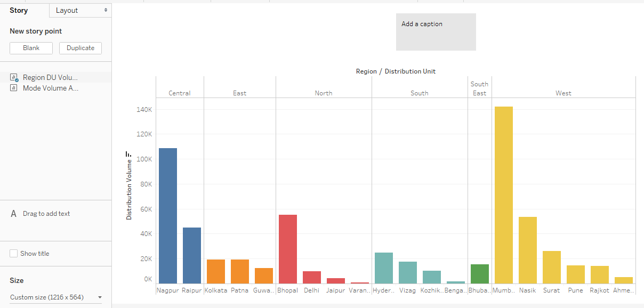Click the Distribution Volume axis title

click(128, 189)
